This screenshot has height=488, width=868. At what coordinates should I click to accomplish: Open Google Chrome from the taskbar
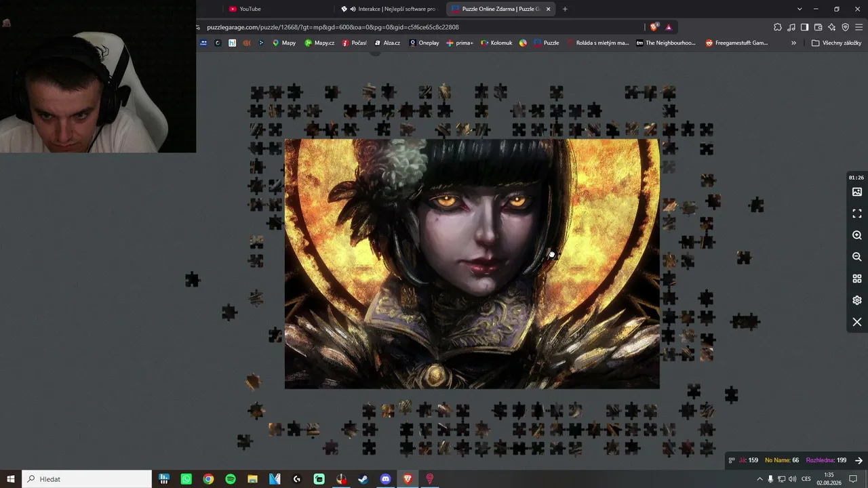click(x=208, y=479)
